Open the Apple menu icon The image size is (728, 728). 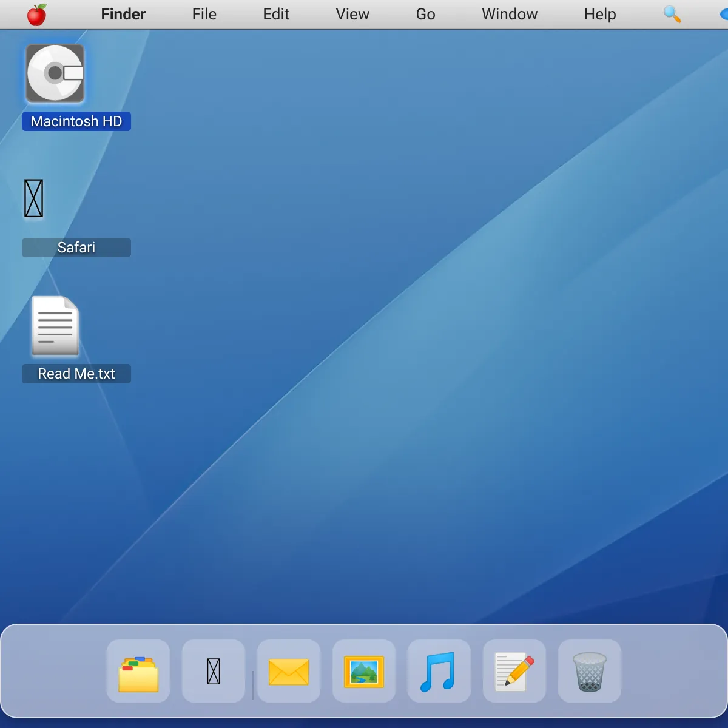(x=37, y=15)
